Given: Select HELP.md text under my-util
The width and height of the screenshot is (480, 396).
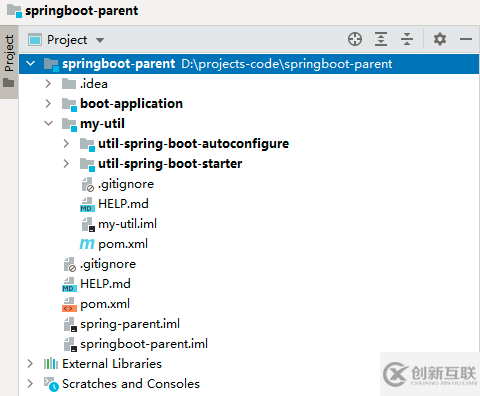Looking at the screenshot, I should click(x=123, y=204).
